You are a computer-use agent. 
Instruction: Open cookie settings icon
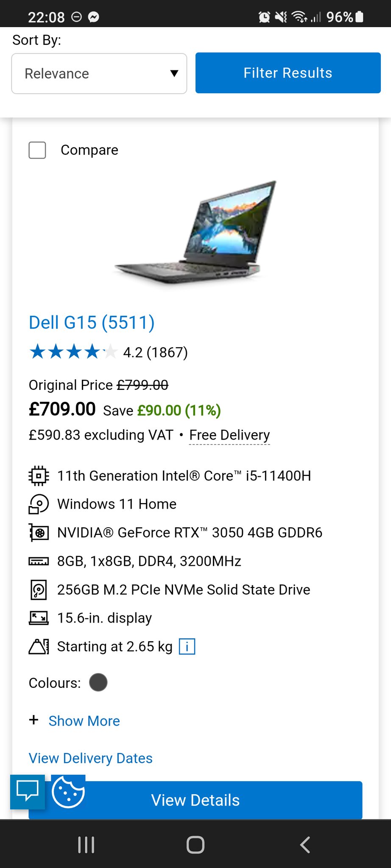pos(68,792)
